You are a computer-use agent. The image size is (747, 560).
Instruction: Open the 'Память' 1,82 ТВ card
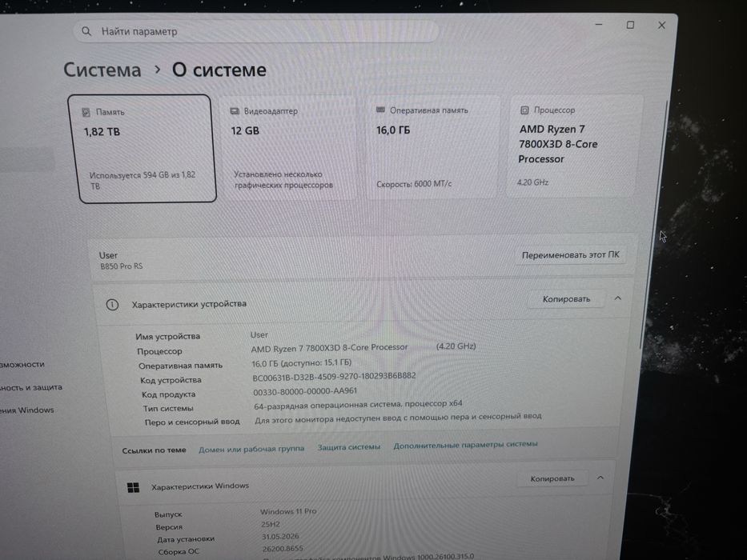143,149
